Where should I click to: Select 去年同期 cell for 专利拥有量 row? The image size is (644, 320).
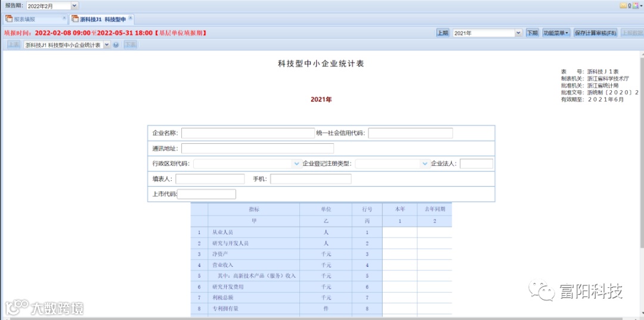tap(435, 309)
